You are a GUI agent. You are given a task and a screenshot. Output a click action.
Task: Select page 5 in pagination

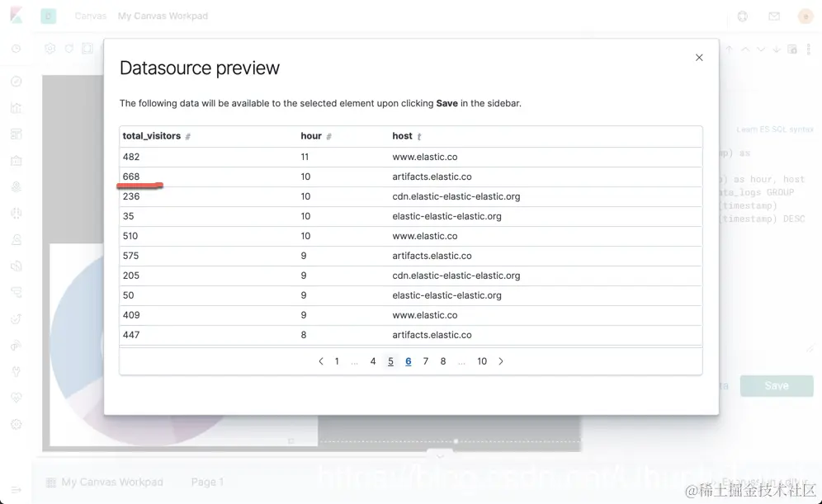pos(390,361)
